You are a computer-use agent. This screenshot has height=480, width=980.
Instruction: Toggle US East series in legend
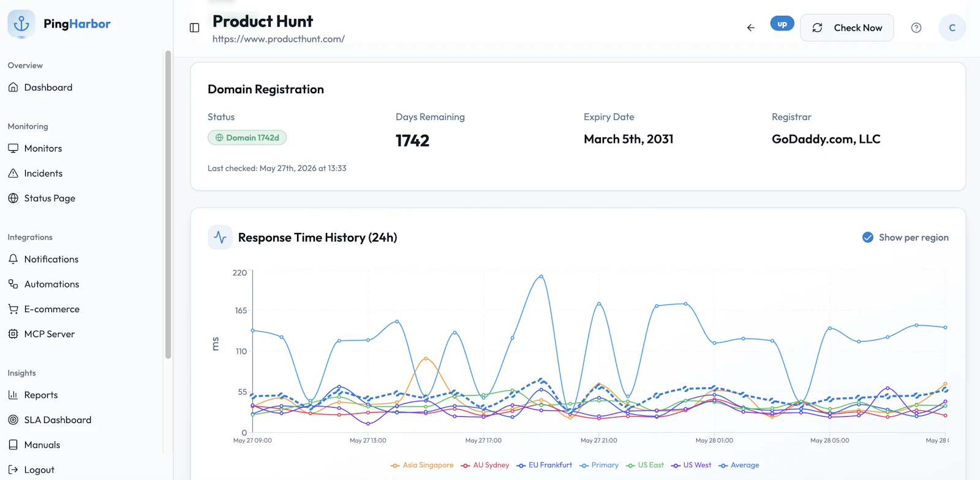click(644, 465)
